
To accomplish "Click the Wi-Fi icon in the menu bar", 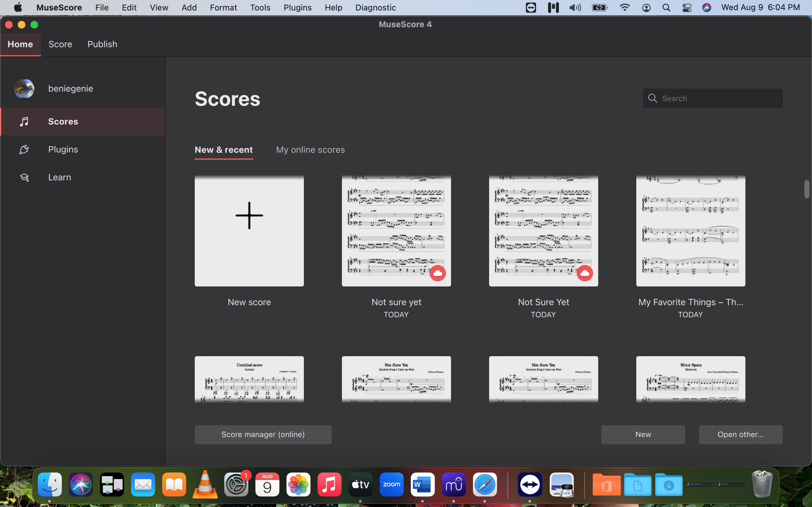I will click(x=625, y=7).
